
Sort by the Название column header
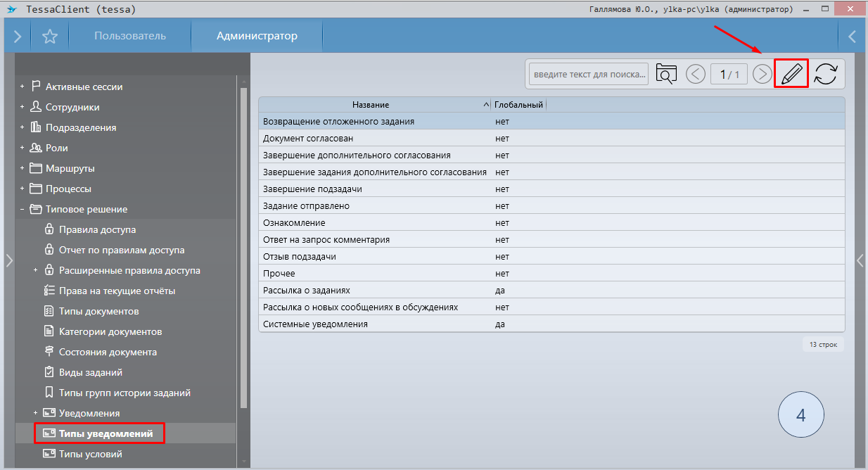pyautogui.click(x=371, y=105)
